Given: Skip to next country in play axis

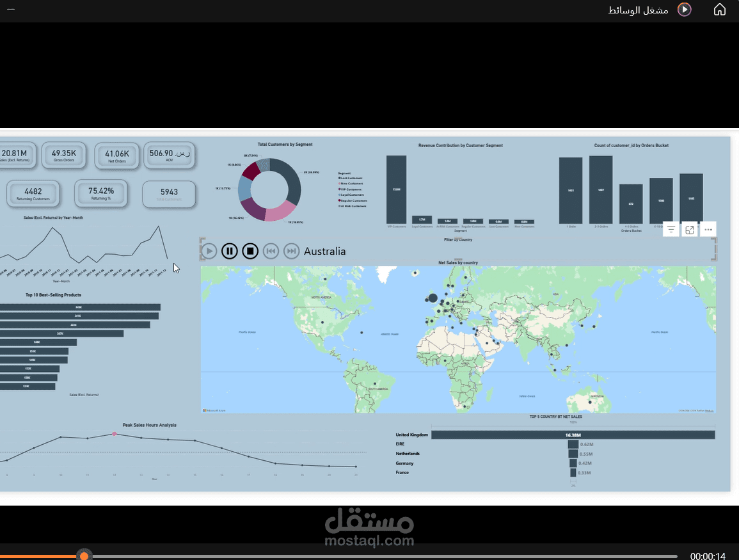Looking at the screenshot, I should pyautogui.click(x=292, y=252).
